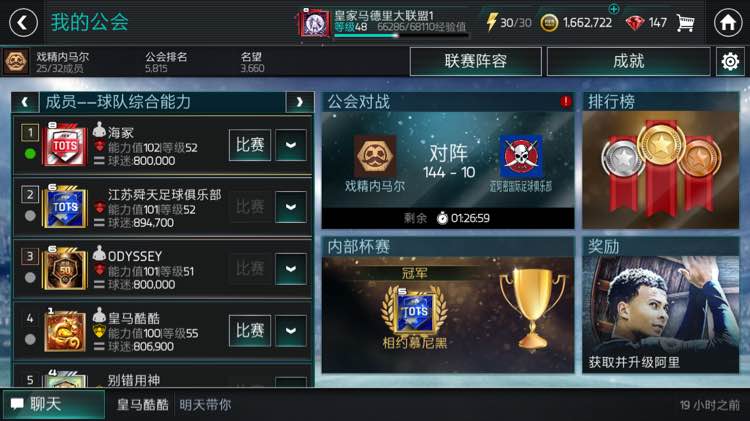Open guild settings gear
750x421 pixels.
[x=730, y=61]
